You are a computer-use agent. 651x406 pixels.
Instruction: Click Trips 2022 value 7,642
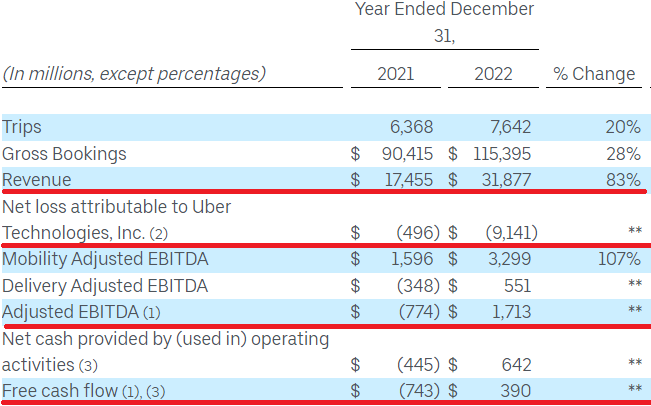(x=510, y=127)
